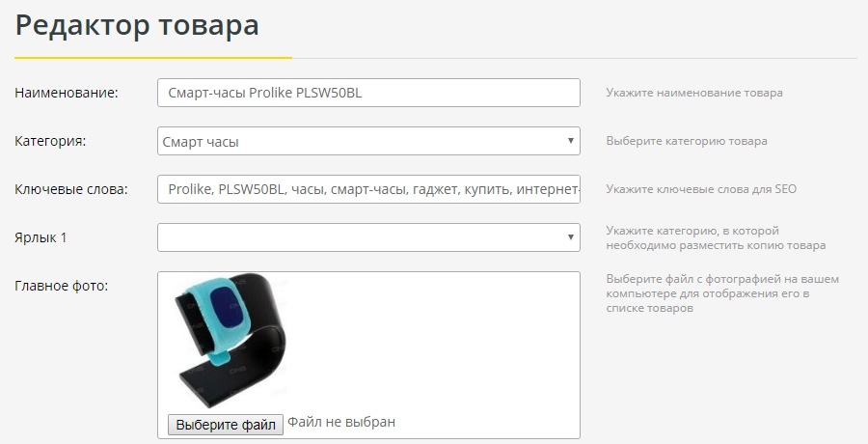Image resolution: width=868 pixels, height=444 pixels.
Task: Click the yellow underline beneath the page heading
Action: tap(153, 57)
